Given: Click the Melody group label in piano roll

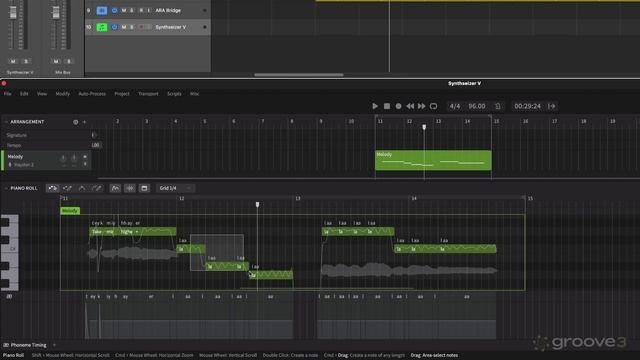Looking at the screenshot, I should pyautogui.click(x=70, y=211).
